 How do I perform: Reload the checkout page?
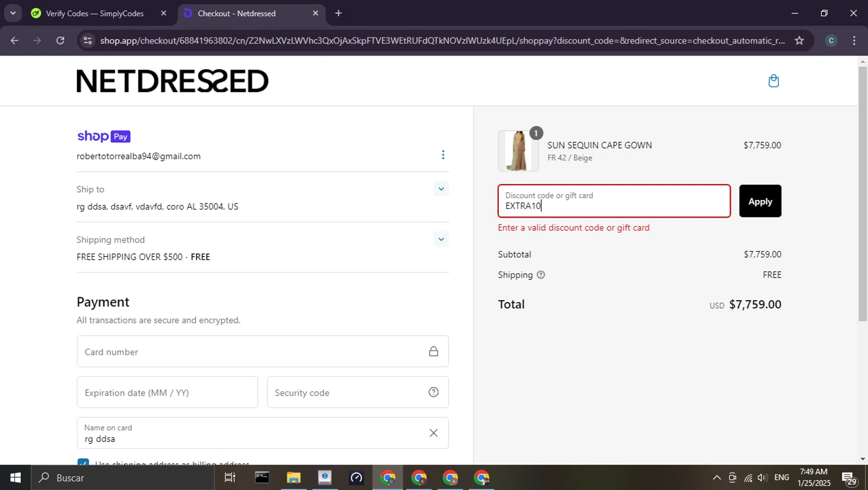click(60, 40)
